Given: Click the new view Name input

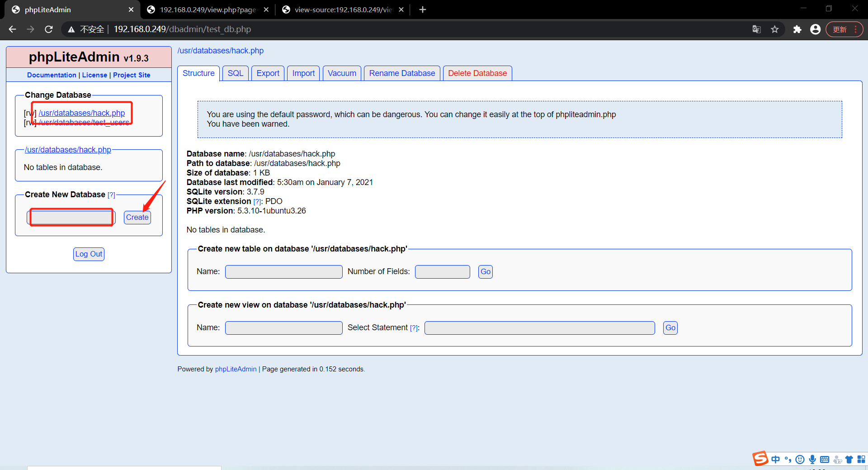Looking at the screenshot, I should pyautogui.click(x=284, y=328).
